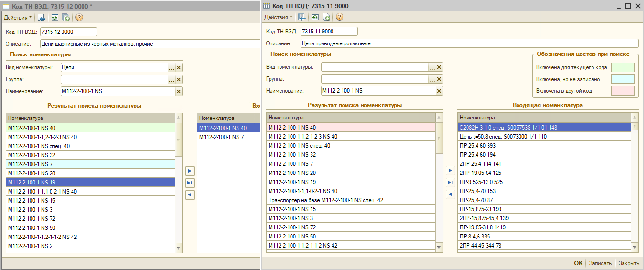The height and width of the screenshot is (270, 644).
Task: Click Номенклатура header of search results in 7315 11 9000 window
Action: [x=351, y=118]
